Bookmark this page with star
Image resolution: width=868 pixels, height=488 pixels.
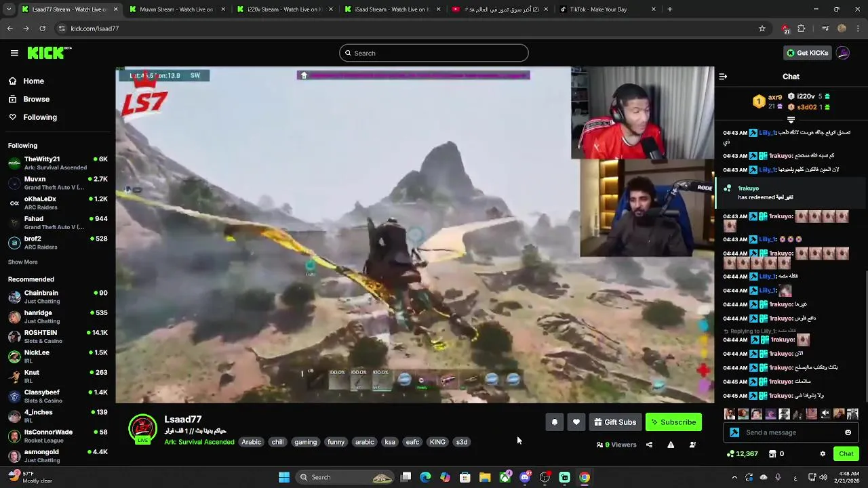pos(762,28)
